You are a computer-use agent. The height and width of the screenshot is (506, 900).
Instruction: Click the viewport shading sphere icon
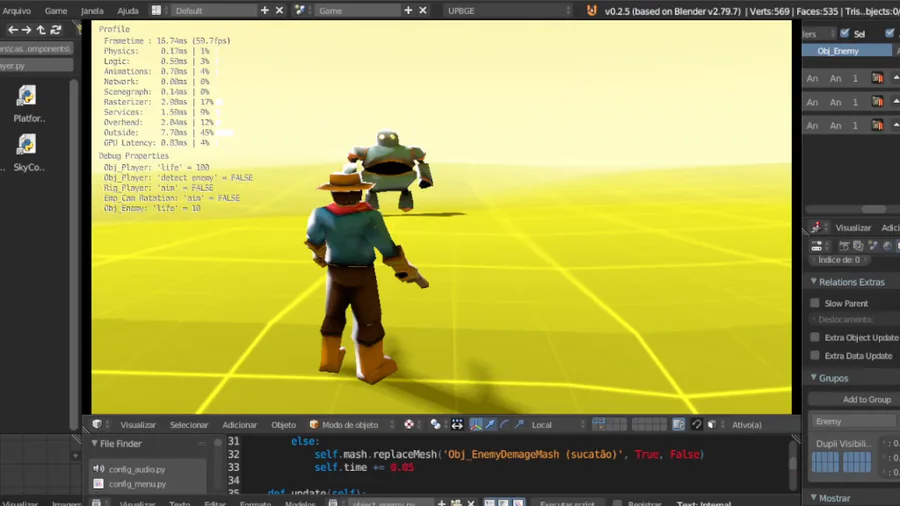[x=409, y=425]
